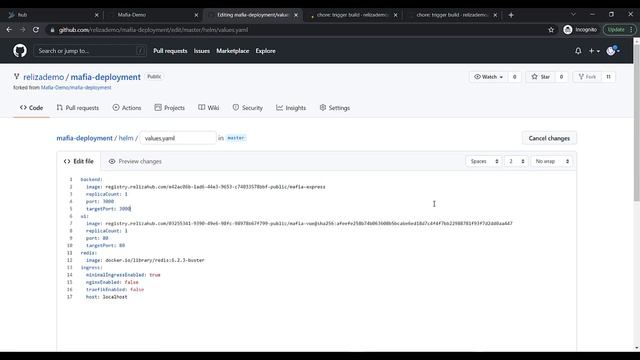Open Explore in top navigation
Screen dimensions: 640x360
coord(265,51)
